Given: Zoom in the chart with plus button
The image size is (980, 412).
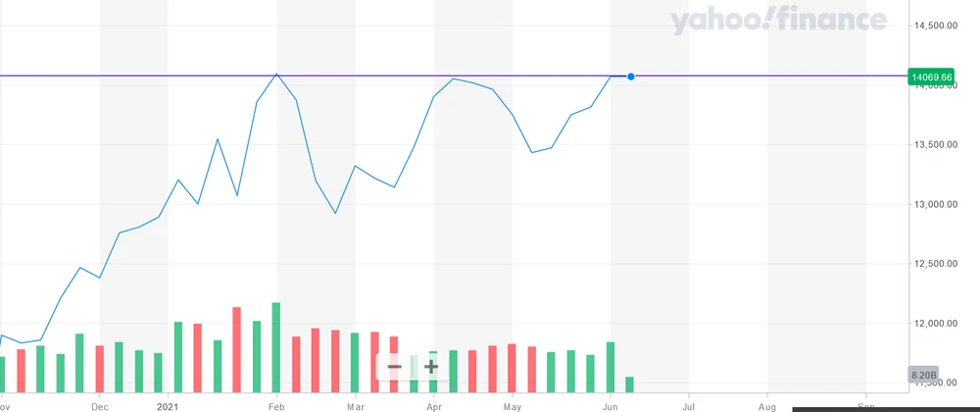Looking at the screenshot, I should [x=431, y=367].
